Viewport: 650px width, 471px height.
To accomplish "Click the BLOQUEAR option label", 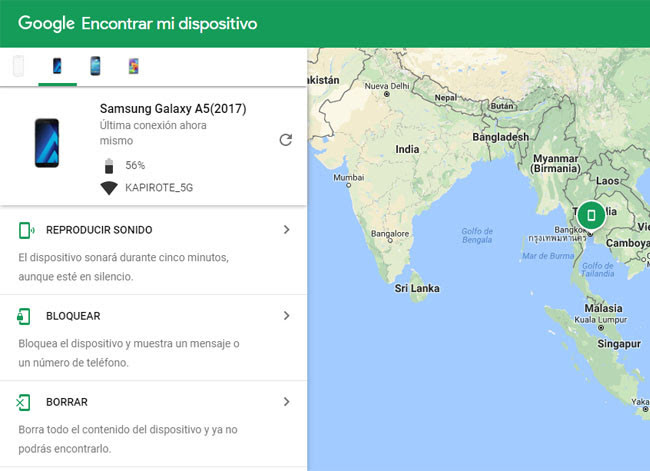I will pyautogui.click(x=73, y=316).
